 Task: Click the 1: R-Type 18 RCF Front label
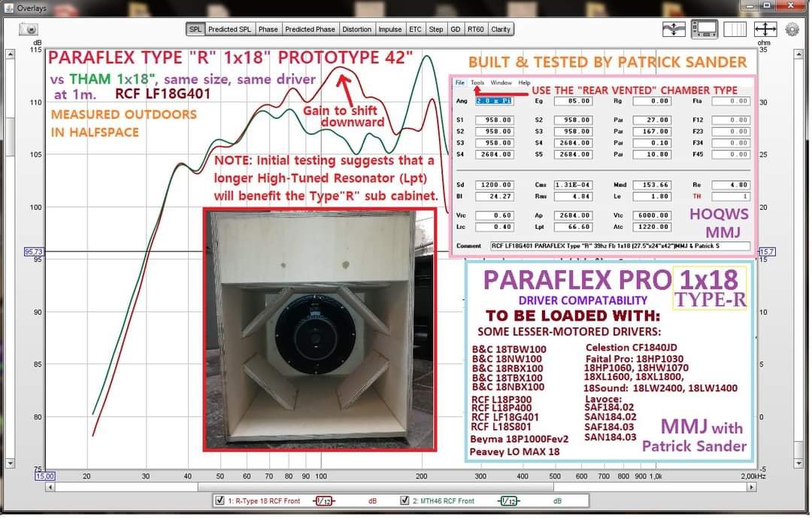click(x=264, y=501)
